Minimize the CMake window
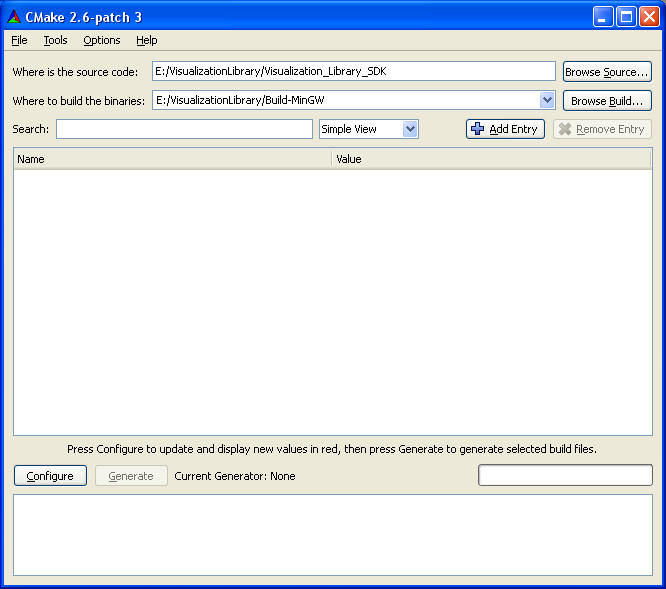This screenshot has width=666, height=589. point(603,16)
